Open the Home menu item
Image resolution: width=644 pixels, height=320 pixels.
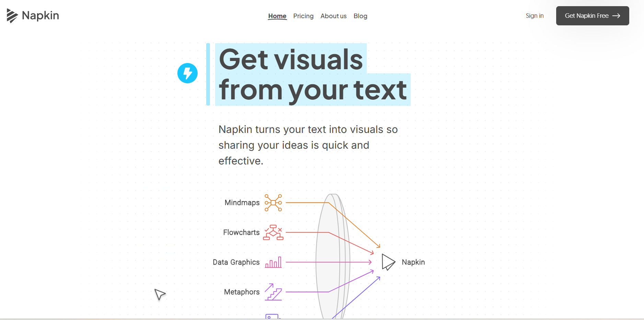pyautogui.click(x=277, y=16)
